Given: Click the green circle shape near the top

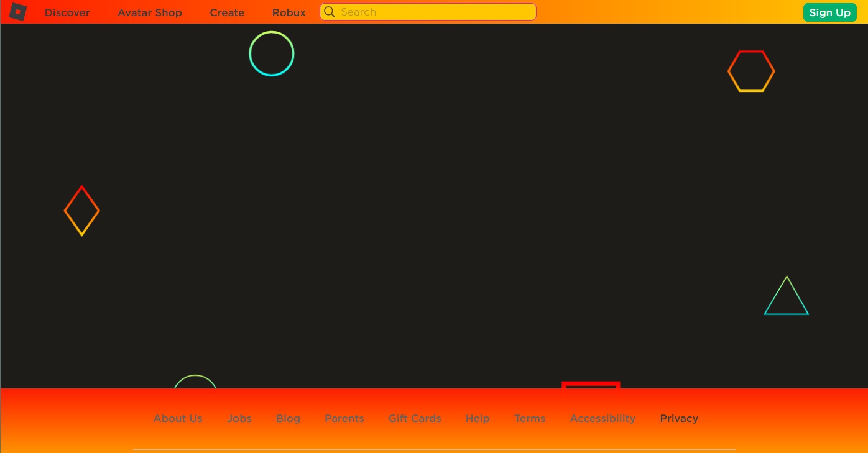Looking at the screenshot, I should [x=272, y=53].
